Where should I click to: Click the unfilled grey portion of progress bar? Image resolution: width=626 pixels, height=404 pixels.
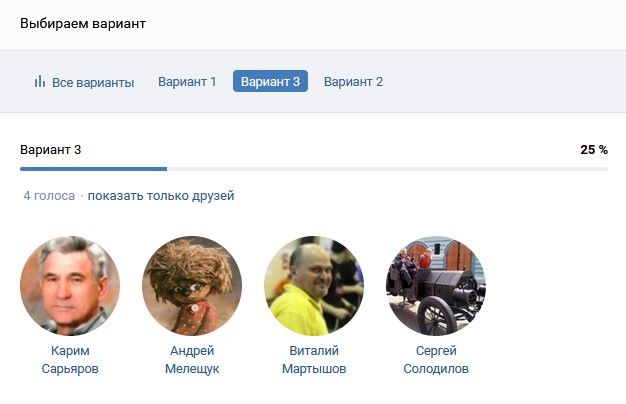387,169
